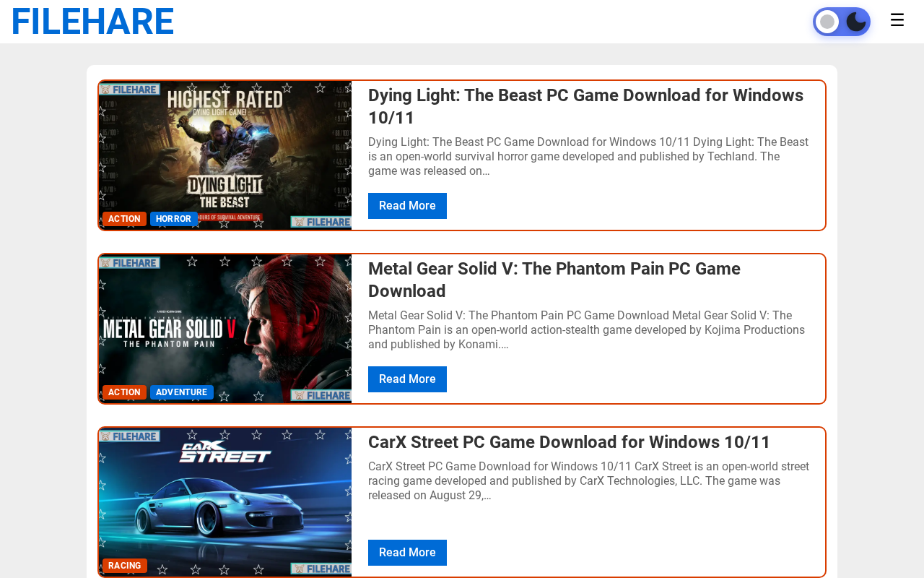
Task: Select the ACTION tag on Metal Gear Solid
Action: click(124, 392)
